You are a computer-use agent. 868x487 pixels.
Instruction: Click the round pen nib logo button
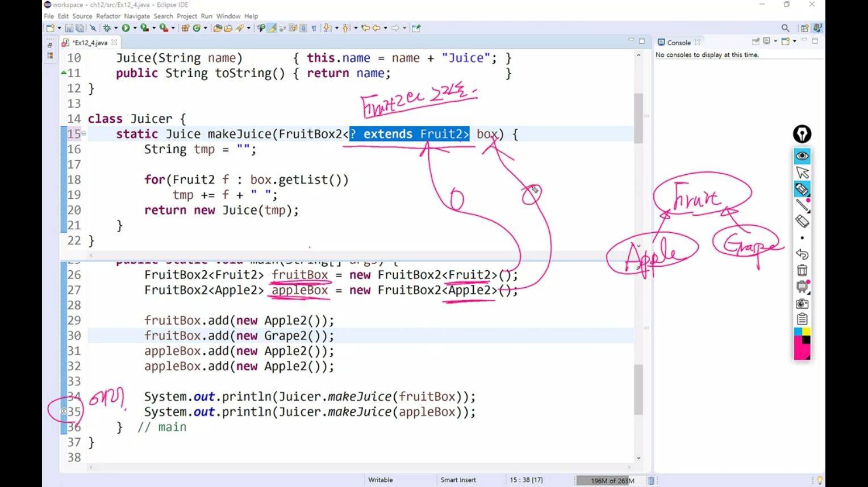(x=802, y=134)
